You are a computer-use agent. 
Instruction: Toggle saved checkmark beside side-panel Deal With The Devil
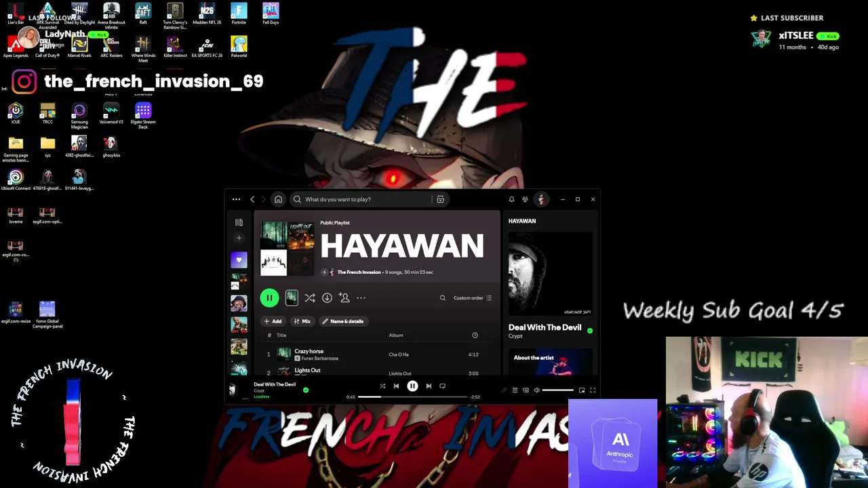coord(589,331)
